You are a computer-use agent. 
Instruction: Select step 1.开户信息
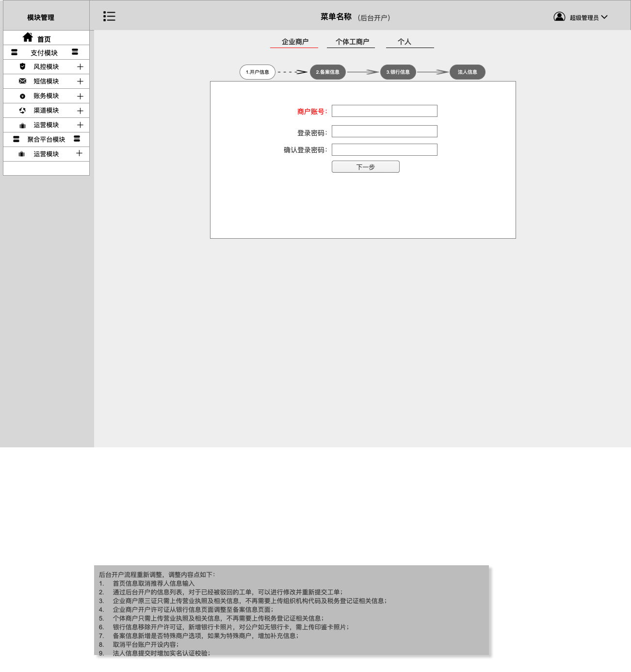pos(258,72)
